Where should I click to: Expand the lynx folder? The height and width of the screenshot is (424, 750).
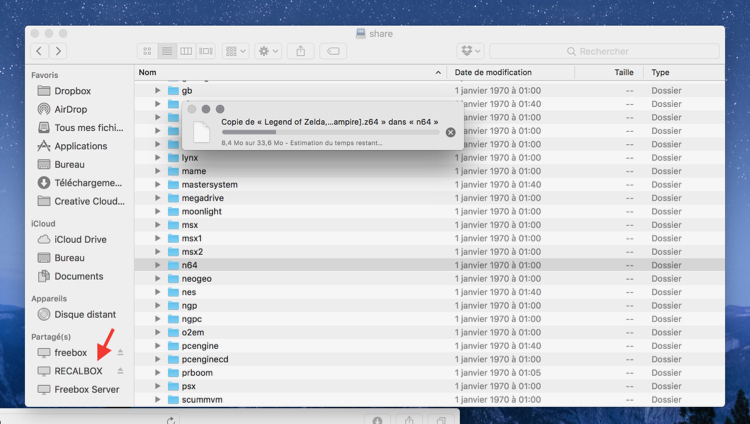[x=157, y=157]
